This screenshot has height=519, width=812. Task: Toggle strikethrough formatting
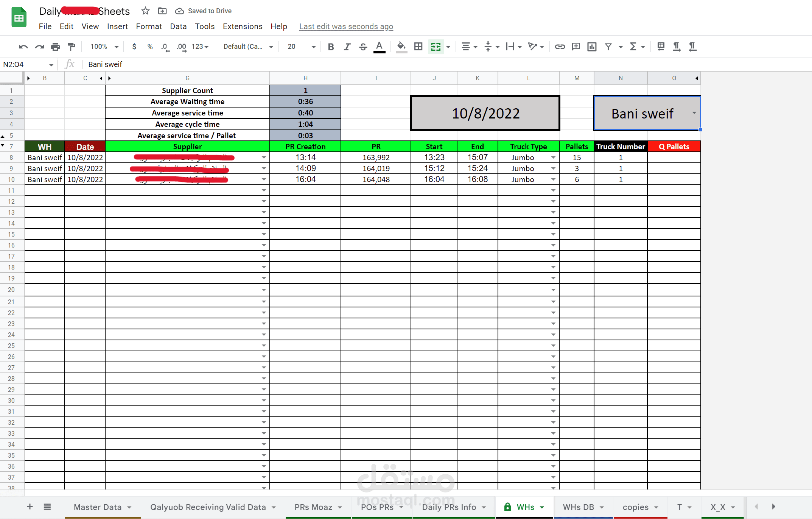click(x=362, y=47)
